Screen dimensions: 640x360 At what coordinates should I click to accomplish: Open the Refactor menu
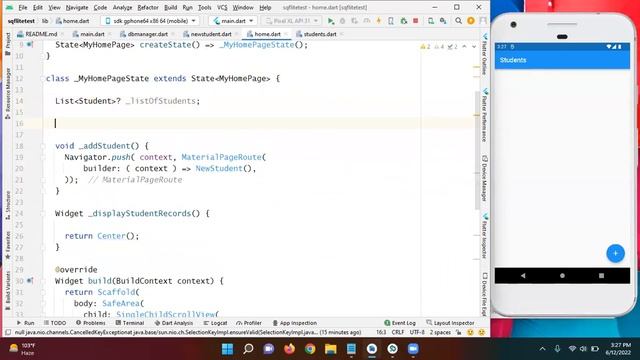point(148,7)
